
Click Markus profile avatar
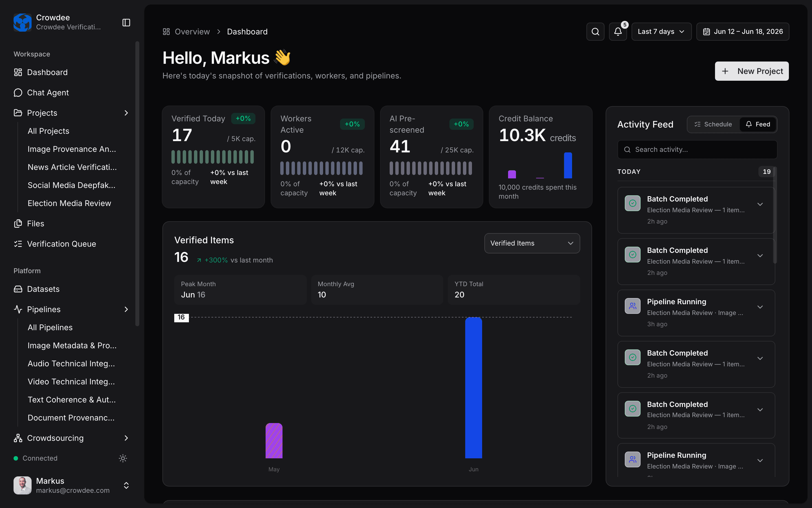(x=22, y=485)
